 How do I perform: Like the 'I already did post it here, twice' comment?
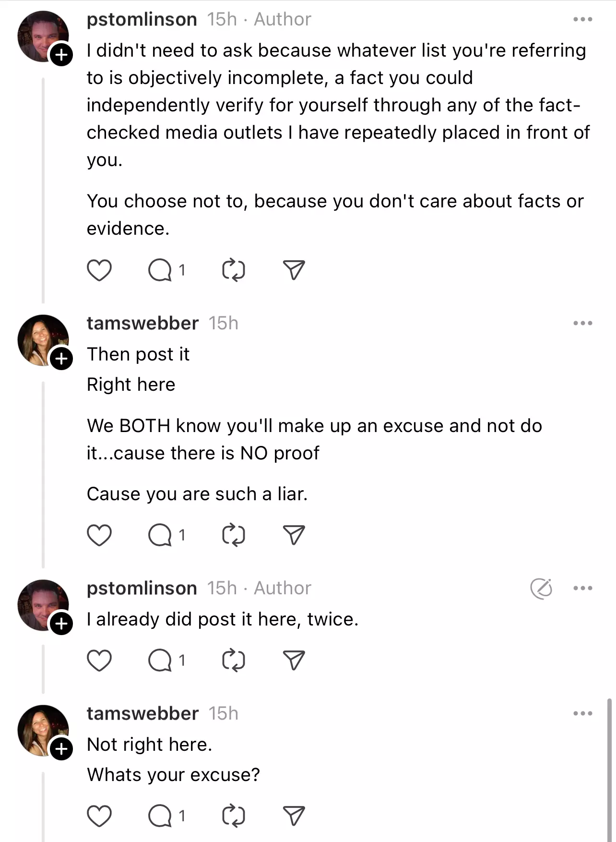[x=99, y=661]
